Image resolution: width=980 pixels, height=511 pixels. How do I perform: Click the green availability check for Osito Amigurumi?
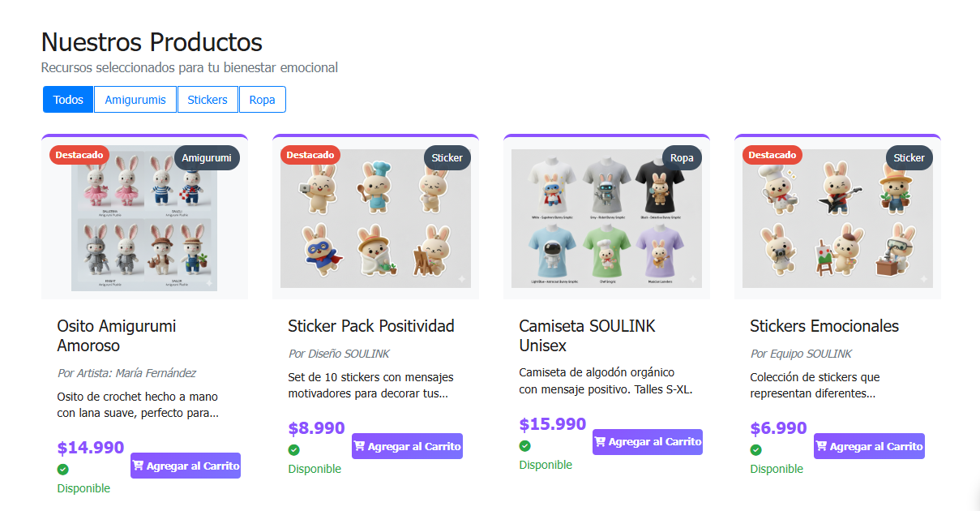pos(62,469)
